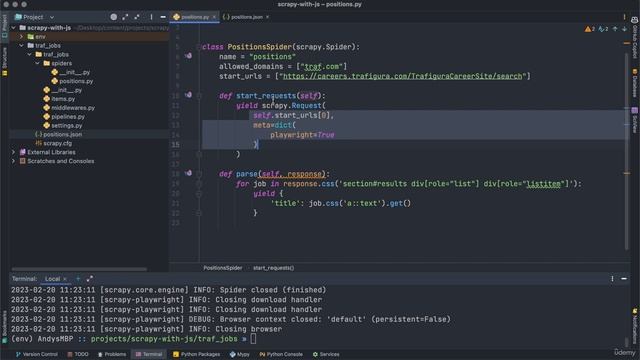Open Structure side panel
The image size is (640, 360).
(x=4, y=61)
